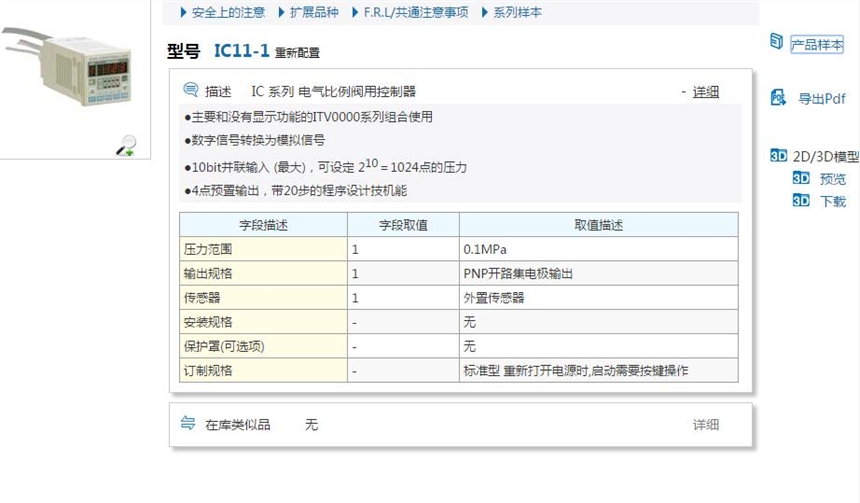Click the 产品样本 catalog book icon

[776, 42]
